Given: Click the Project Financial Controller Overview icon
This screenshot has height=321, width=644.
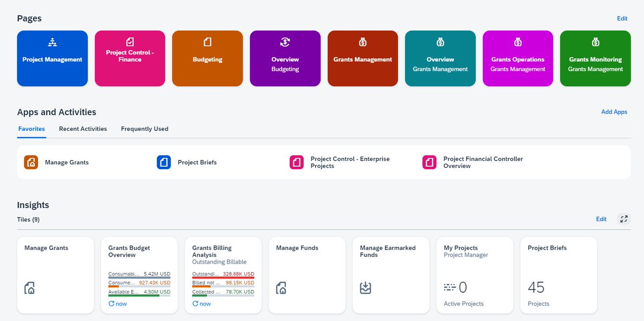Looking at the screenshot, I should (x=429, y=162).
